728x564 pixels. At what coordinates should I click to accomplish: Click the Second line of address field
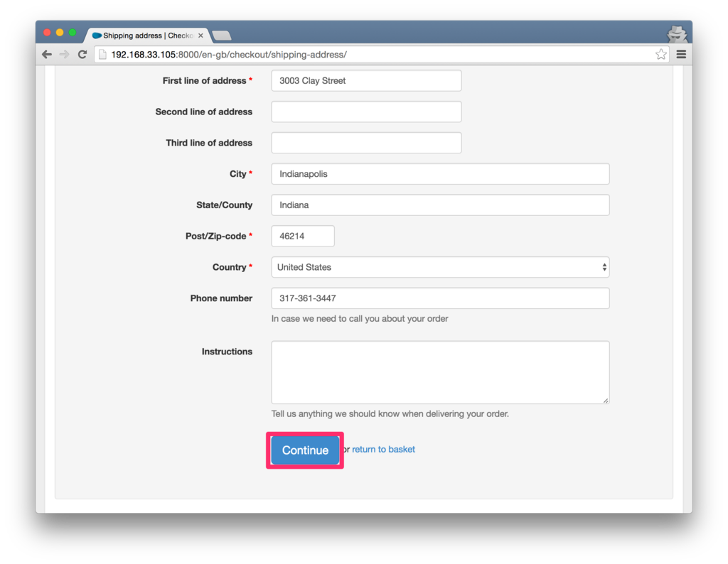click(x=366, y=112)
